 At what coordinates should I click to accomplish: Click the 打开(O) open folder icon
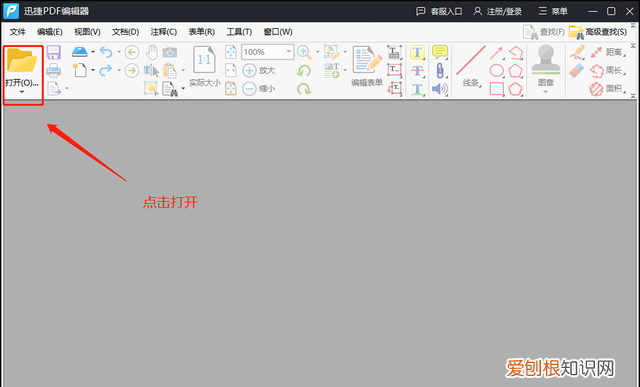(x=22, y=60)
